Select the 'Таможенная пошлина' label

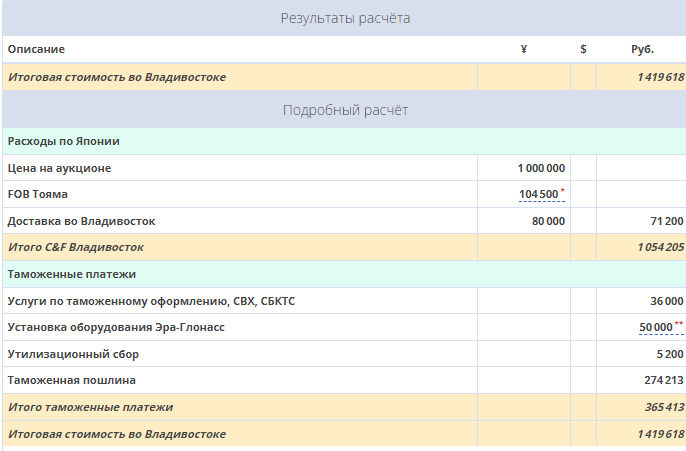click(x=71, y=380)
